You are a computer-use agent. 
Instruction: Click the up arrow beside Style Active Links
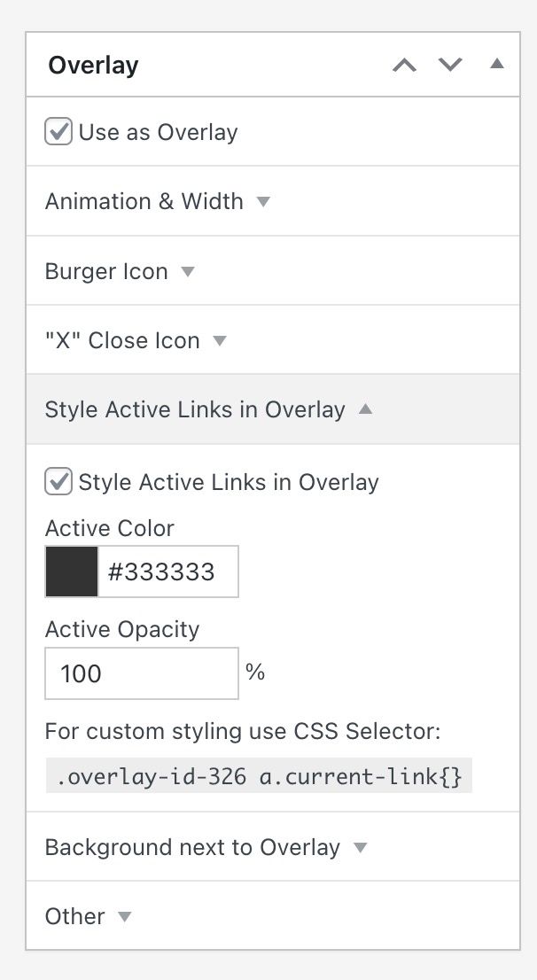click(x=365, y=410)
